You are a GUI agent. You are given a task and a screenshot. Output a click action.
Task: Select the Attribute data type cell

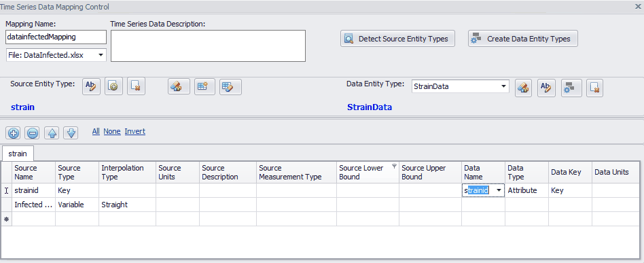pyautogui.click(x=527, y=190)
